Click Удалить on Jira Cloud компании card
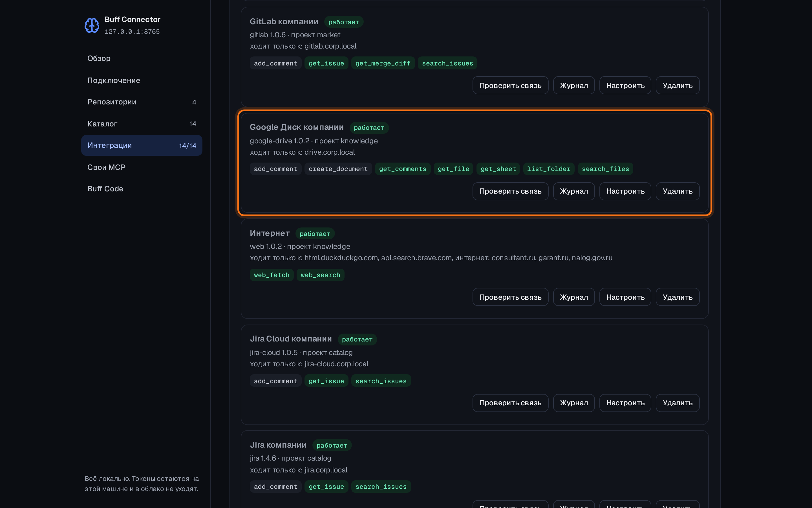Image resolution: width=812 pixels, height=508 pixels. click(678, 403)
